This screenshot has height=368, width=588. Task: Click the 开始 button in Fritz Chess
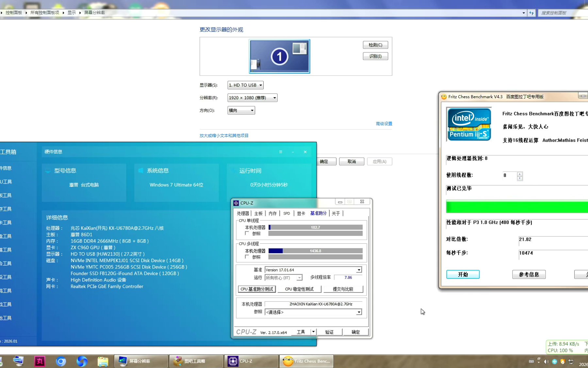(x=463, y=274)
